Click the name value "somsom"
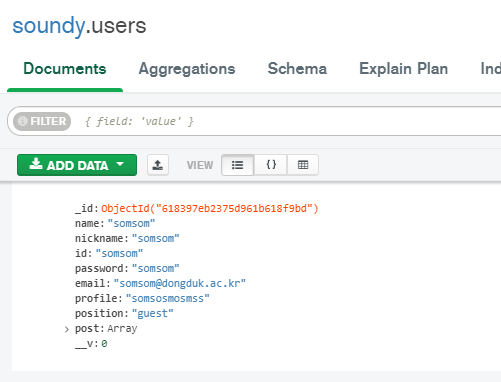Screen dimensions: 501x382 [x=131, y=224]
